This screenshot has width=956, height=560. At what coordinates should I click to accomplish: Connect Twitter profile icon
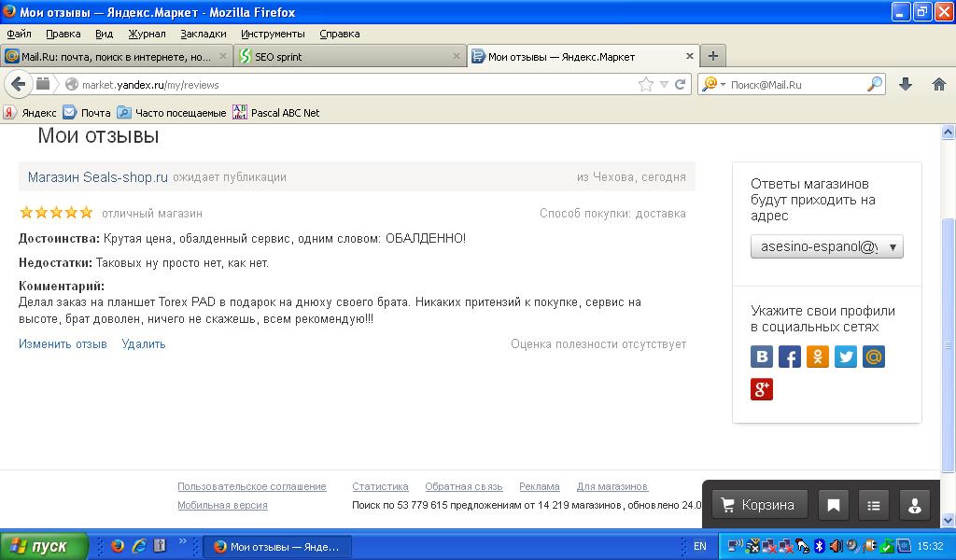coord(846,357)
